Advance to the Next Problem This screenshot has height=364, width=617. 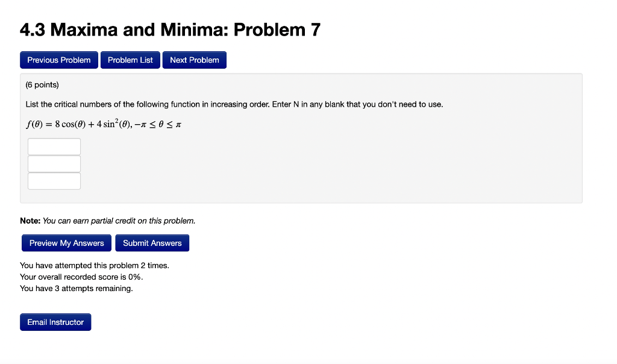(x=194, y=60)
